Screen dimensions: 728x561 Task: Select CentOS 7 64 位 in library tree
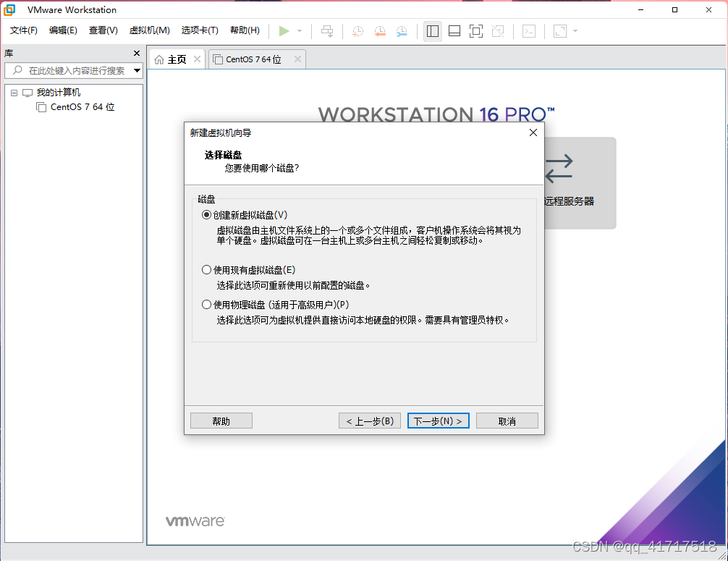click(x=82, y=107)
